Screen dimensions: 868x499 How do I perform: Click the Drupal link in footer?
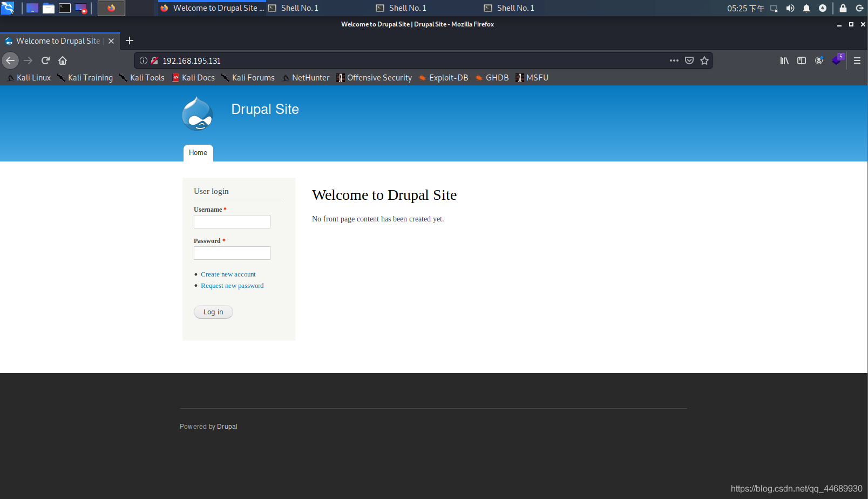point(227,427)
